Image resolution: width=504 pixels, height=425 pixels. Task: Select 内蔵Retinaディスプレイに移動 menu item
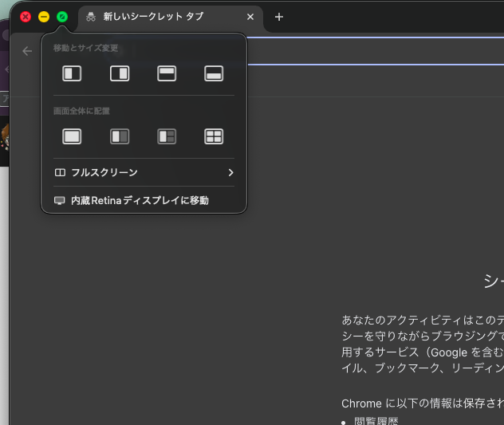pyautogui.click(x=144, y=201)
